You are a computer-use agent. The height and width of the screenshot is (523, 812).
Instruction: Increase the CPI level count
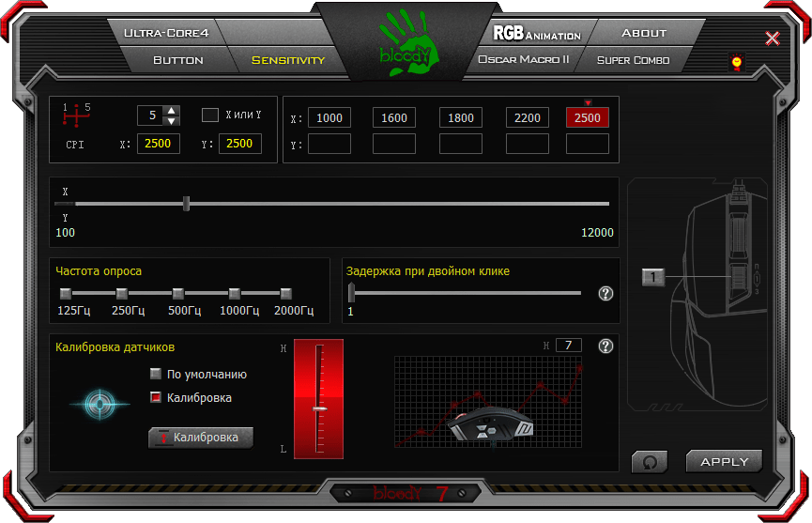click(172, 110)
